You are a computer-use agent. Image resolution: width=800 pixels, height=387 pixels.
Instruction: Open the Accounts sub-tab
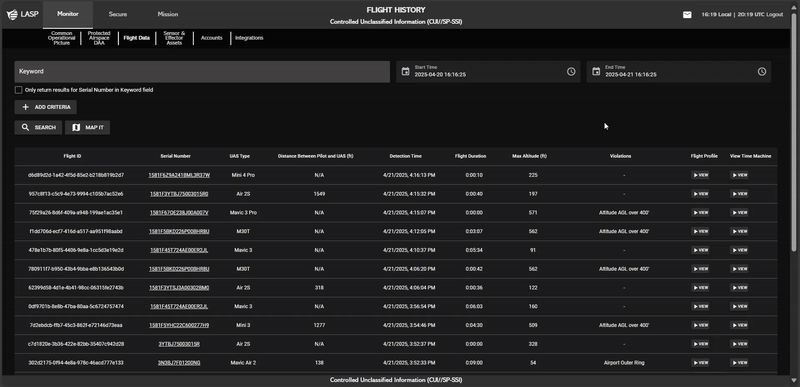(x=212, y=38)
